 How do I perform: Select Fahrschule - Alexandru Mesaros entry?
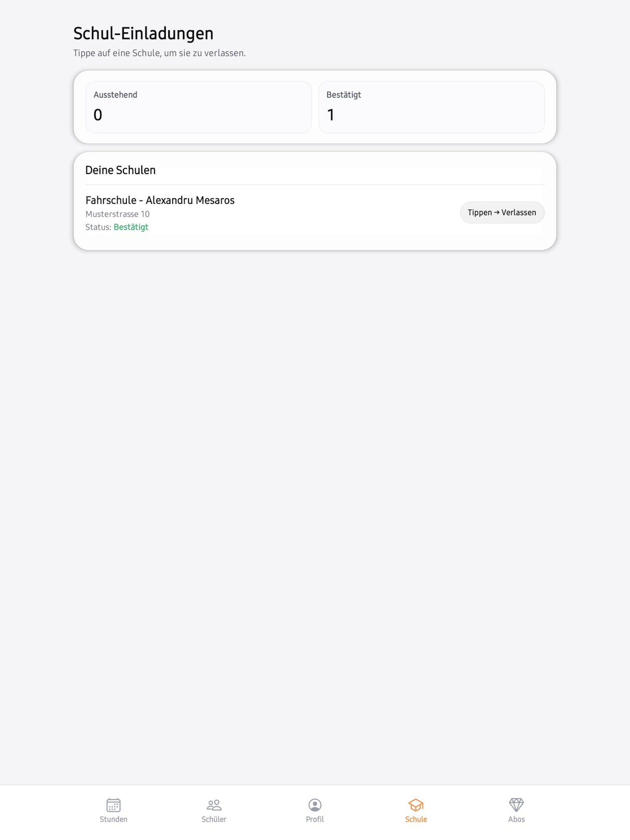(315, 213)
